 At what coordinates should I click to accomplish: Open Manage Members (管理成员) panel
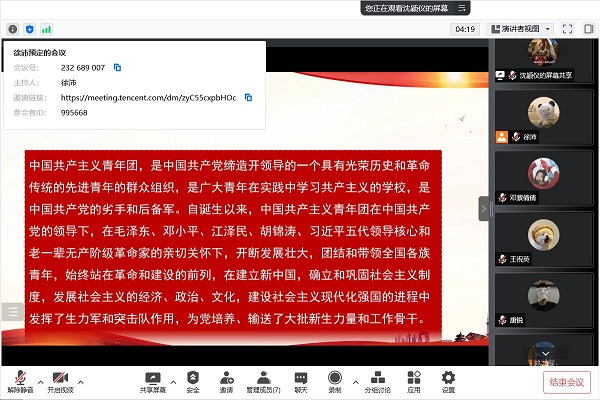[263, 379]
